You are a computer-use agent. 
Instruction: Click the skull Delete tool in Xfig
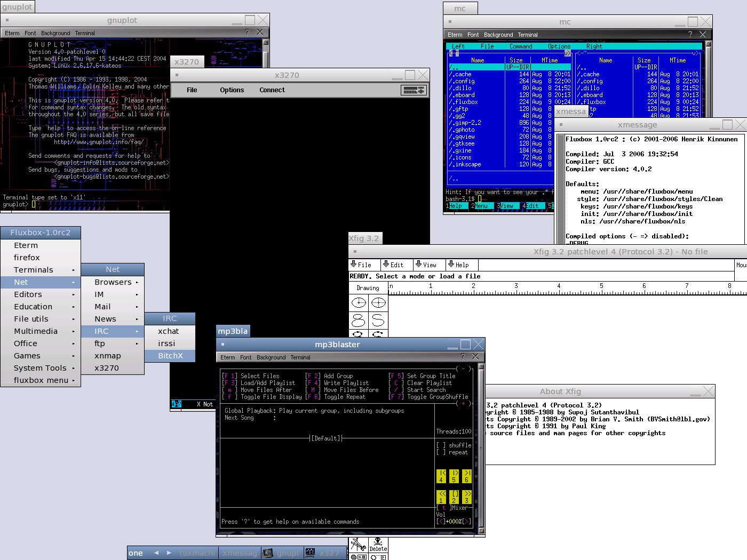pos(378,545)
